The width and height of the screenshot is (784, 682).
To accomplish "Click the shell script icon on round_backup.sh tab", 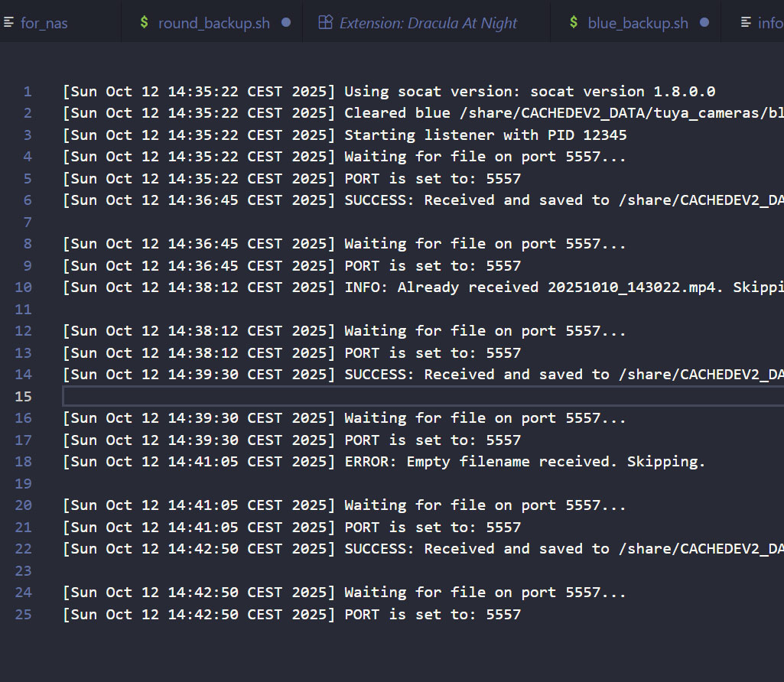I will tap(145, 23).
